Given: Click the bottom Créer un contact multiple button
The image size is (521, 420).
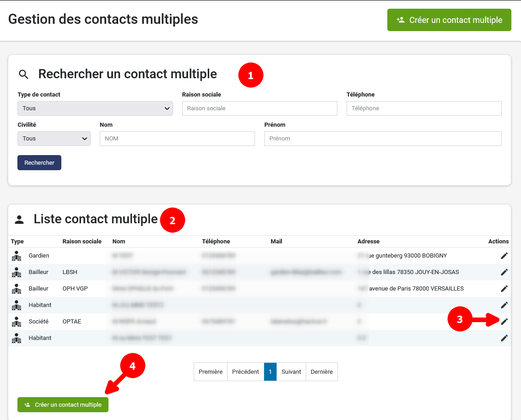Looking at the screenshot, I should tap(63, 405).
